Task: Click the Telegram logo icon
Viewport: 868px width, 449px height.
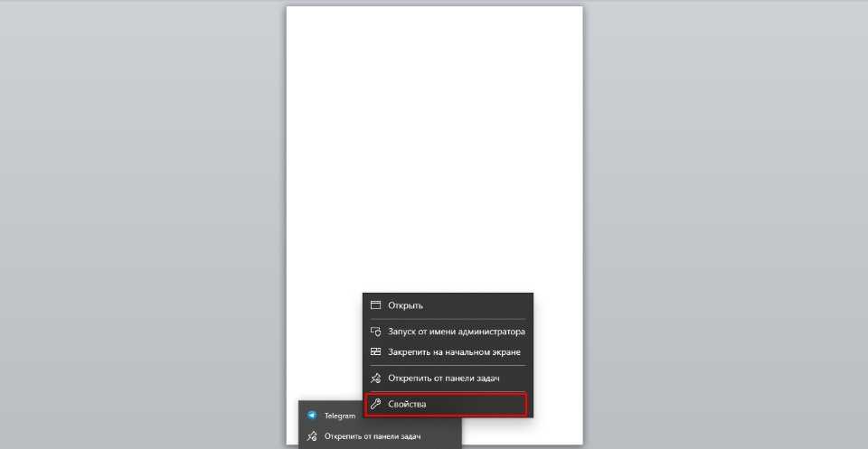Action: pyautogui.click(x=312, y=416)
